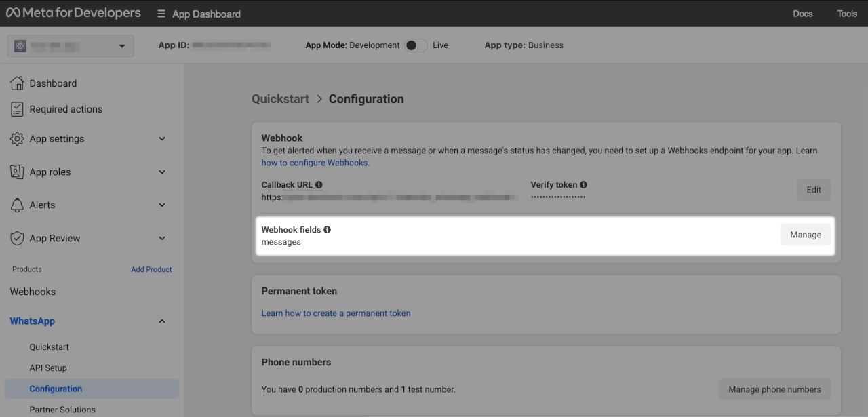Open Webhooks product in the sidebar
This screenshot has height=417, width=868.
coord(33,292)
